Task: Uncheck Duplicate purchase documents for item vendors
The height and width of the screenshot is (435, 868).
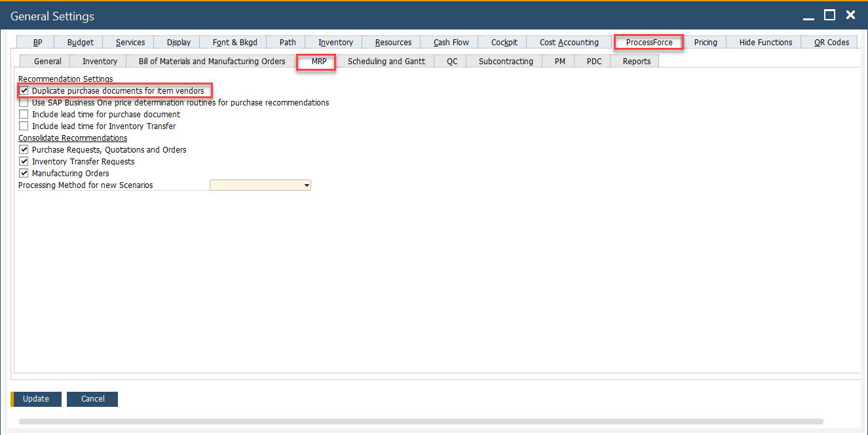Action: (24, 91)
